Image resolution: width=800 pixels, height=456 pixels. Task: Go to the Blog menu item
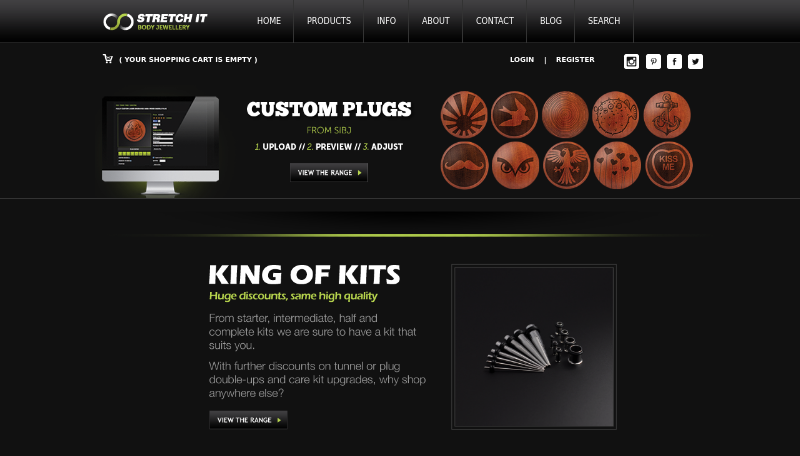(551, 21)
